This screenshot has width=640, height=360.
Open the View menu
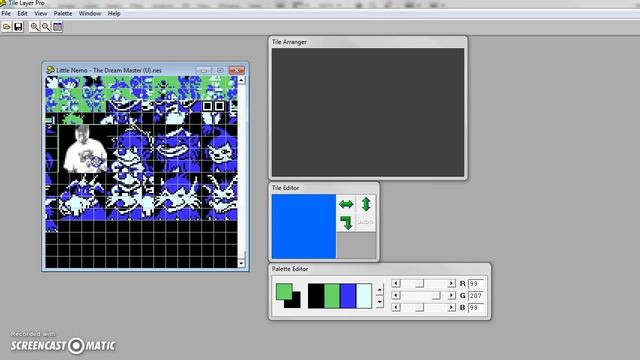tap(40, 13)
